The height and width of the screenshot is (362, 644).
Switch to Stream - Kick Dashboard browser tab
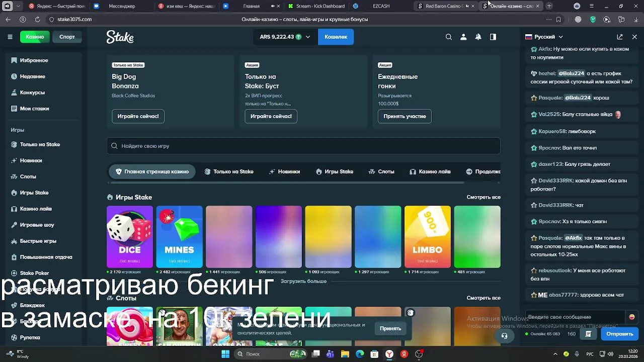click(x=317, y=6)
